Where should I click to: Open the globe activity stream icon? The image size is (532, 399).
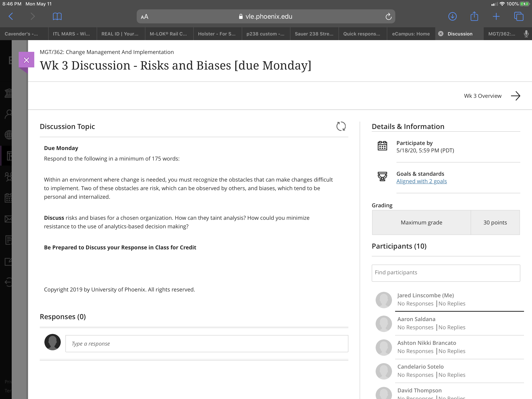click(x=8, y=135)
